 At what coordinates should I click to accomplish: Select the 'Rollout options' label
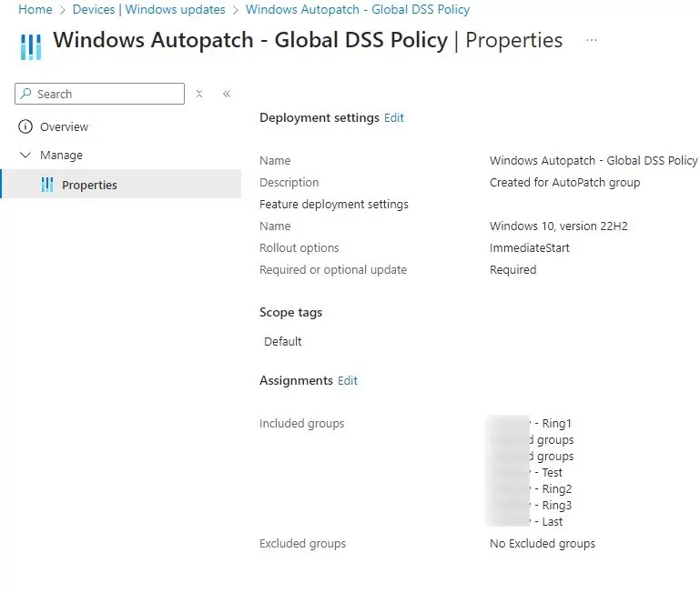click(x=299, y=247)
